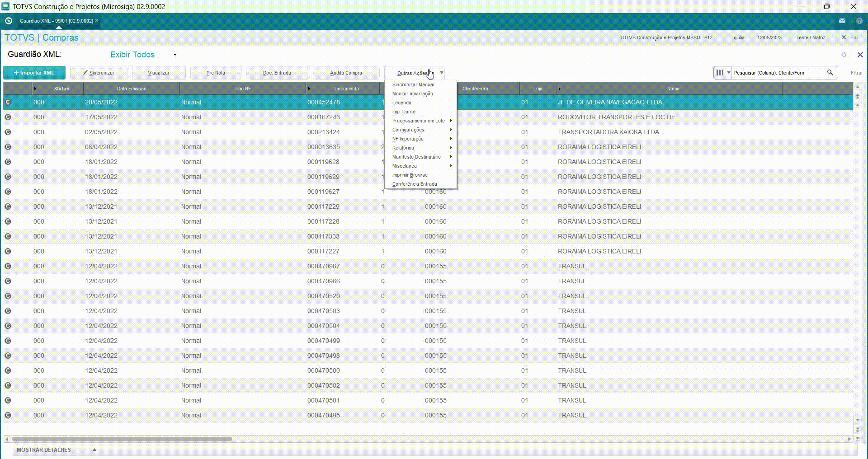This screenshot has height=459, width=868.
Task: Click status icon of document 000470503
Action: (x=8, y=311)
